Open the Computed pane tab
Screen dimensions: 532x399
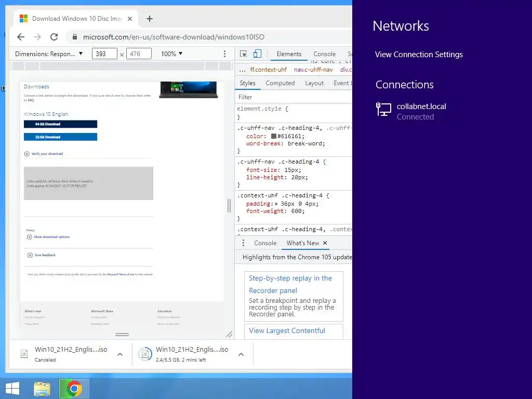[x=280, y=83]
